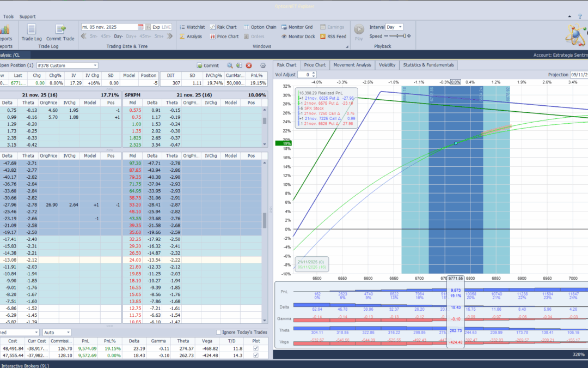Open the Support menu
The width and height of the screenshot is (588, 368).
[x=27, y=16]
